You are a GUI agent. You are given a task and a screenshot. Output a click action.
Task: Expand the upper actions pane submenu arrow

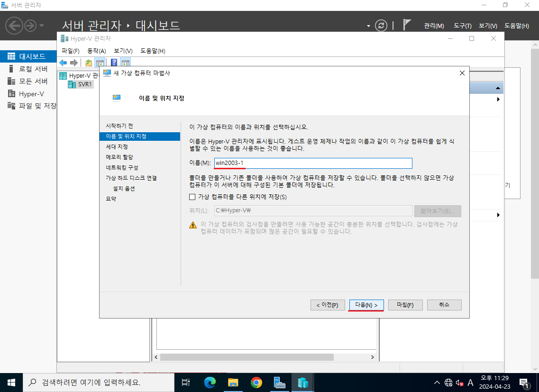(x=498, y=100)
